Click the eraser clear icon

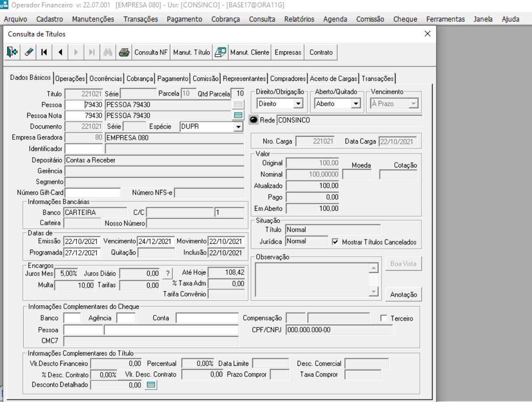[27, 52]
